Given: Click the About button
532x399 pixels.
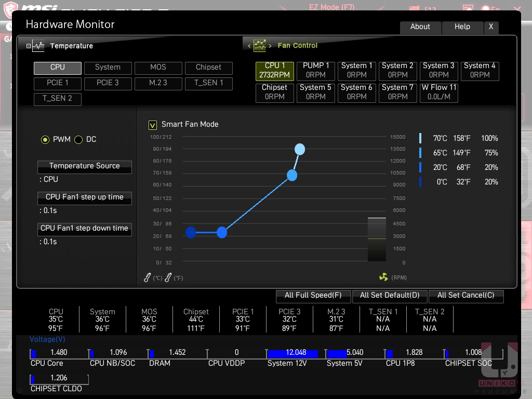Looking at the screenshot, I should (421, 28).
